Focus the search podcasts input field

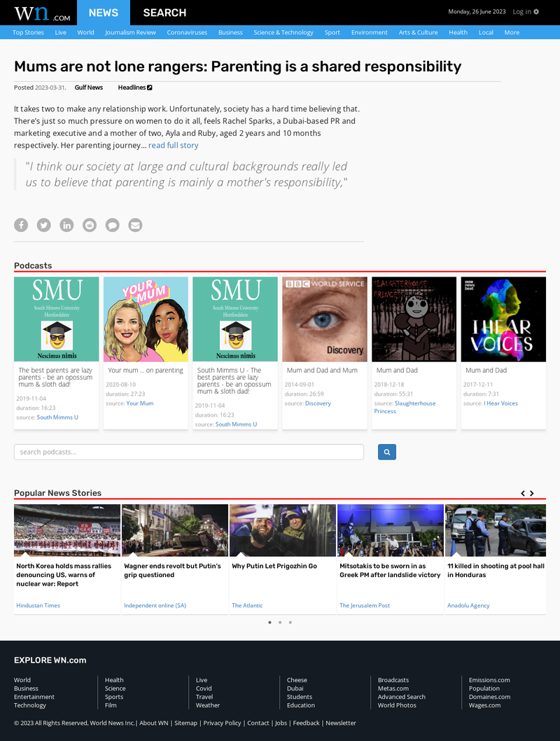189,452
